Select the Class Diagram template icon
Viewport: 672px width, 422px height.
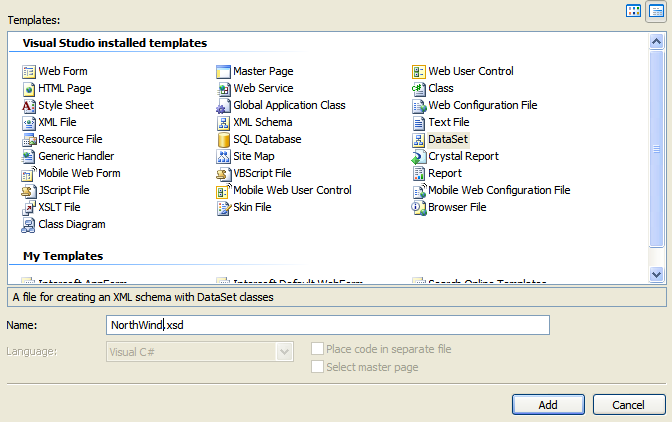(29, 225)
